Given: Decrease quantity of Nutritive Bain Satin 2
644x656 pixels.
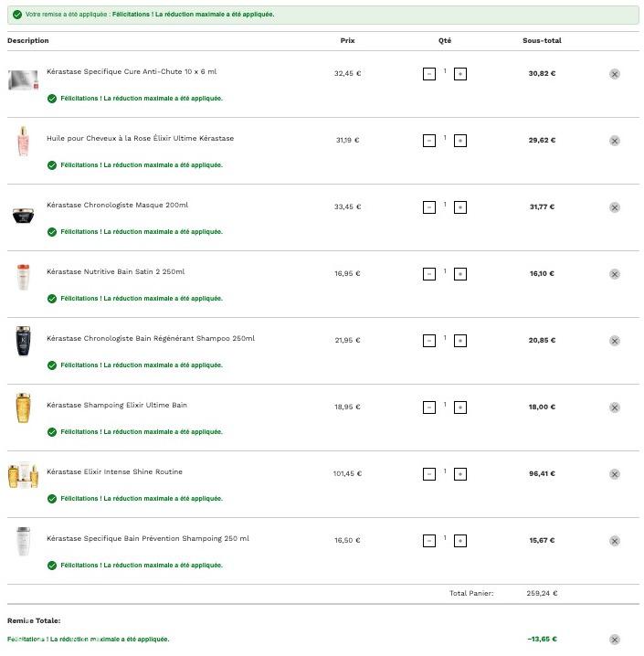Looking at the screenshot, I should [429, 274].
